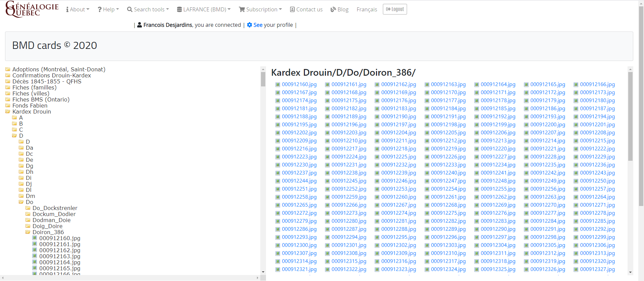Screen dimensions: 644x281
Task: Click the folder icon for De
Action: [x=21, y=160]
